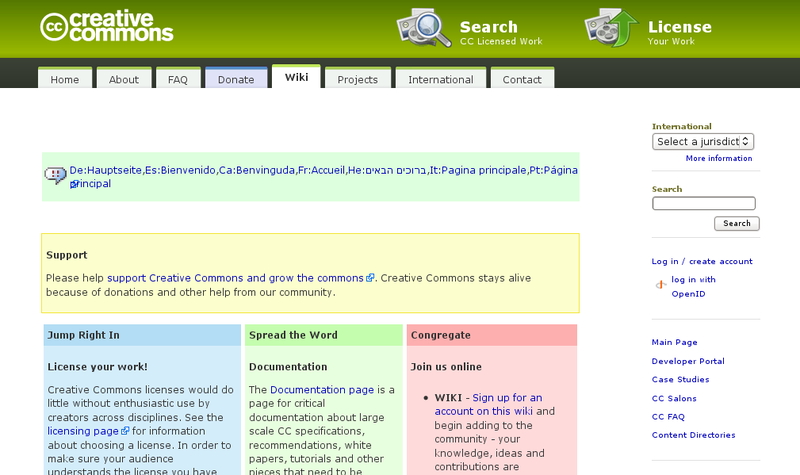Click the Creative Commons logo

pos(107,28)
